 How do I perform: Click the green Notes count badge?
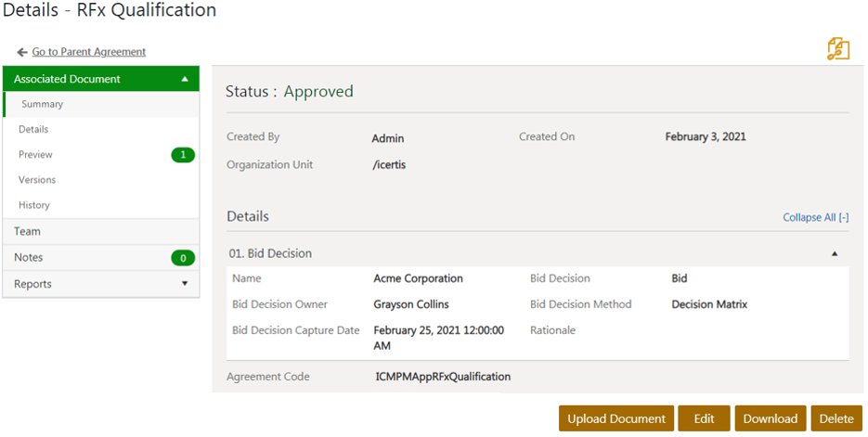[x=183, y=258]
